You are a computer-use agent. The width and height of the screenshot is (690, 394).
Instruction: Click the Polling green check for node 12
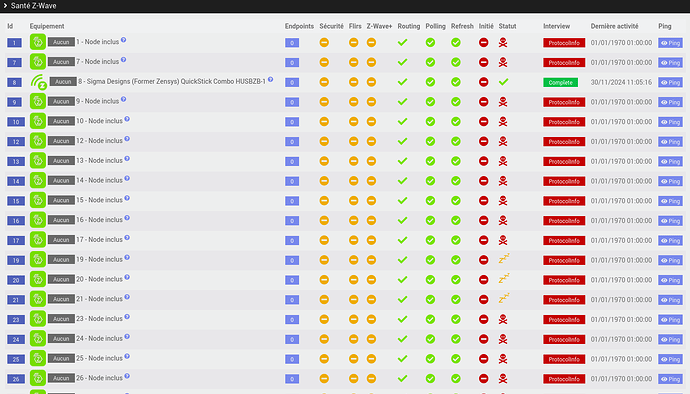430,141
